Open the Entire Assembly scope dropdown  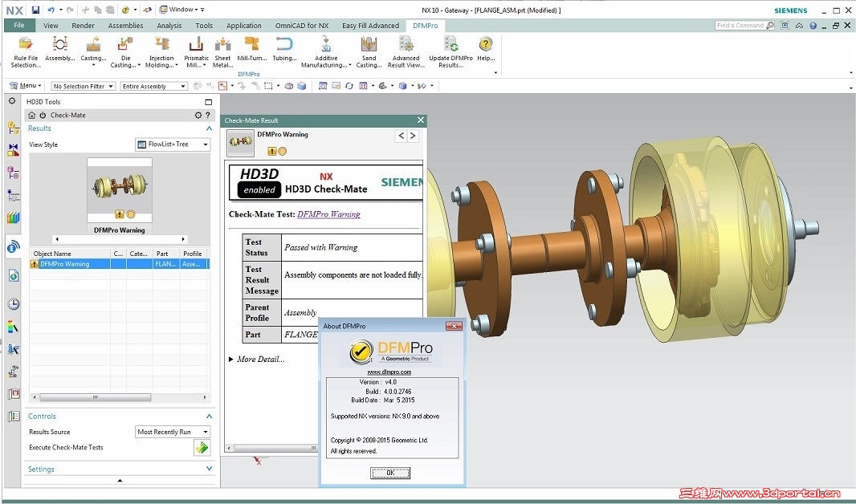[154, 86]
